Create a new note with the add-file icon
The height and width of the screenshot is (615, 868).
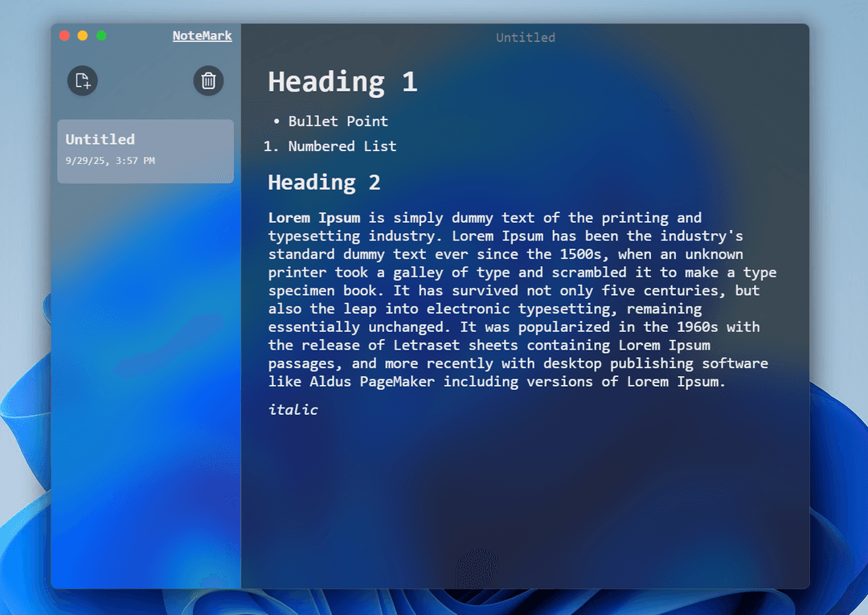[x=82, y=80]
